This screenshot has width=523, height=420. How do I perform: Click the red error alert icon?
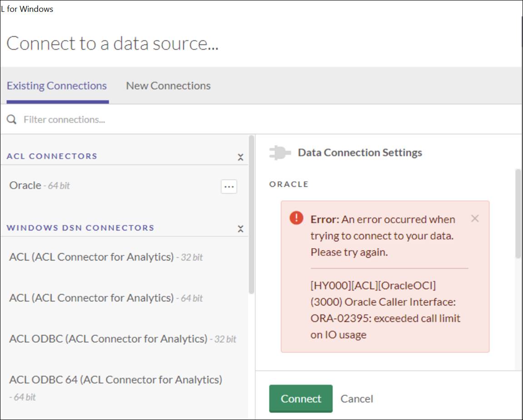click(x=295, y=218)
